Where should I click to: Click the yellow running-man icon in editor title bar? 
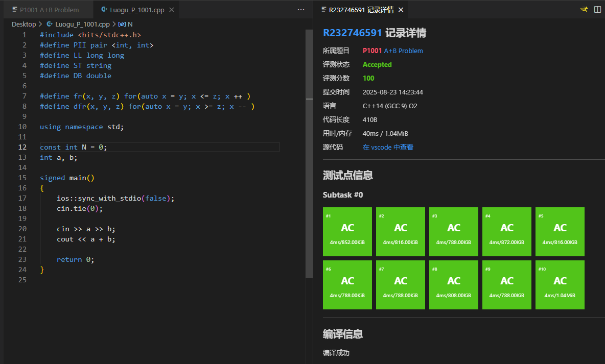(584, 9)
